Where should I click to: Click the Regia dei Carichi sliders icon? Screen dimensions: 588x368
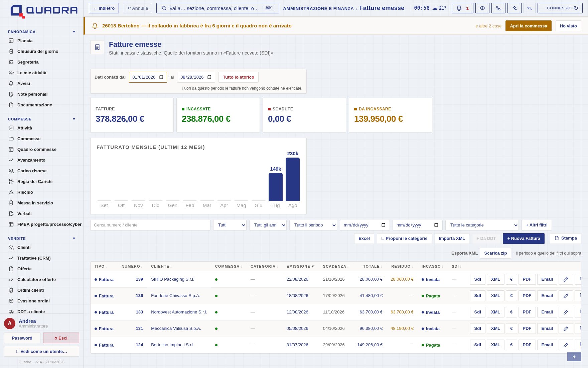pyautogui.click(x=11, y=182)
